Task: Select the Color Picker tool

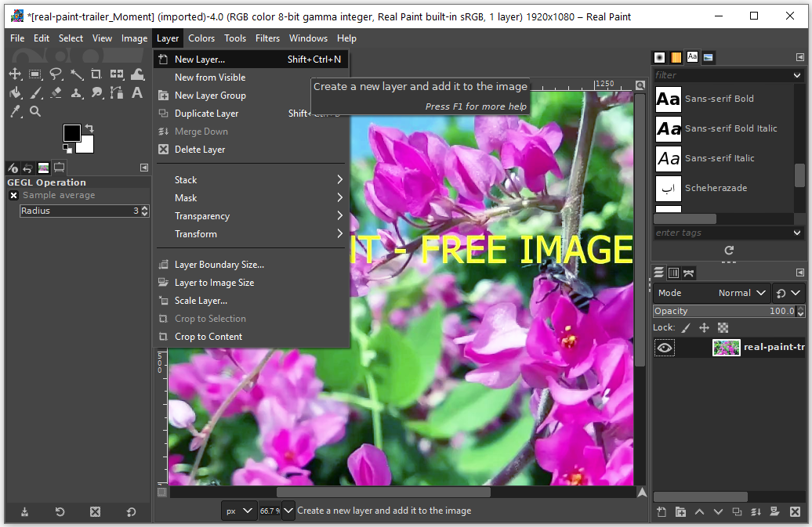Action: pyautogui.click(x=16, y=110)
